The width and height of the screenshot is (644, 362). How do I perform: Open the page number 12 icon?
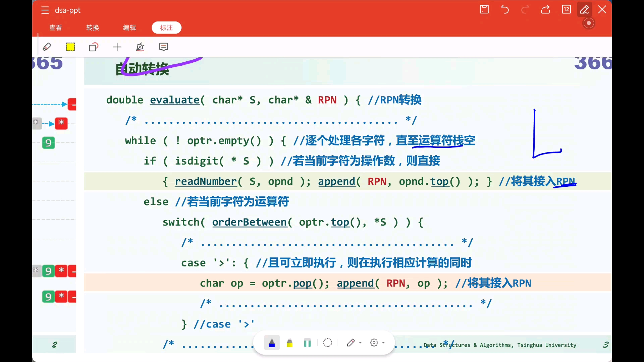[566, 9]
